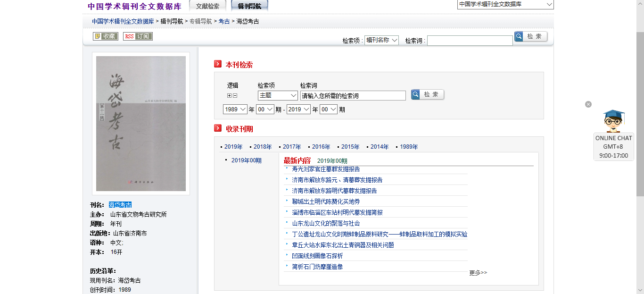This screenshot has width=644, height=294.
Task: Switch to the 文献检索 tab
Action: click(x=208, y=6)
